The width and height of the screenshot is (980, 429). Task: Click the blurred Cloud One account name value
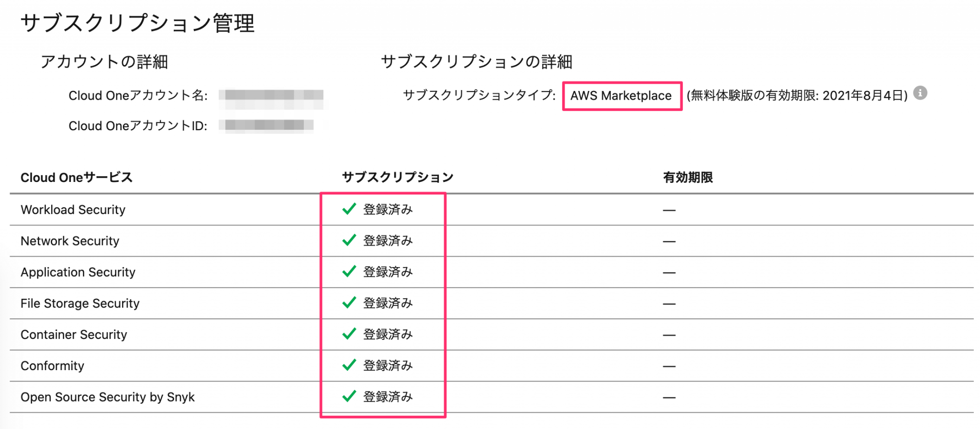coord(271,96)
